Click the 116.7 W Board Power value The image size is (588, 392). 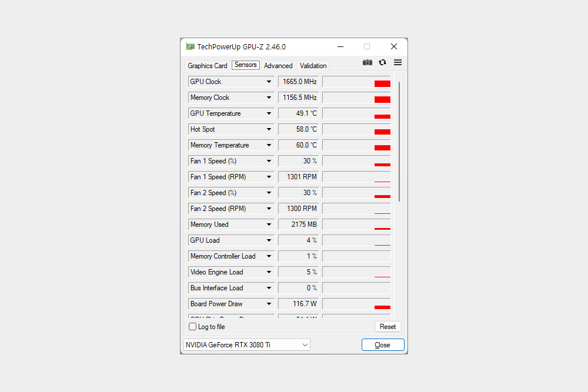click(299, 304)
